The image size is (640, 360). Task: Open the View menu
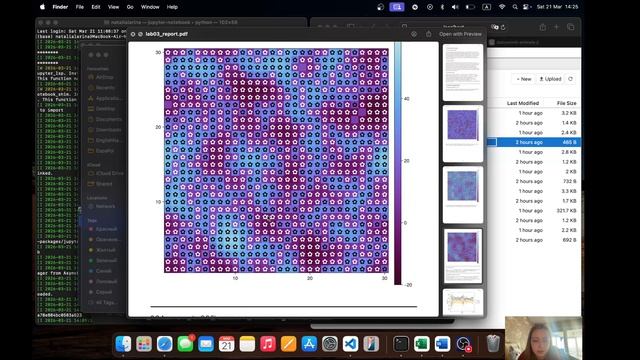coord(113,7)
